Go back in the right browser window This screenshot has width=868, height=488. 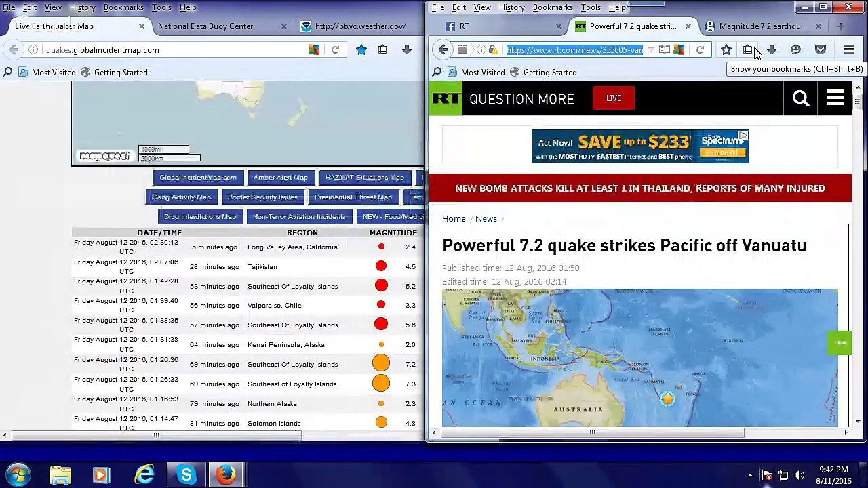tap(443, 49)
